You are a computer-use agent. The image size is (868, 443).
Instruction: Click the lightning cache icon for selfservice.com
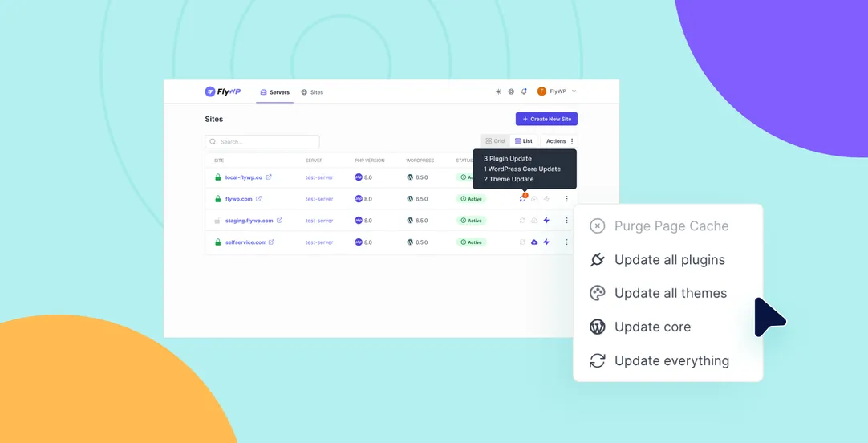click(x=546, y=242)
